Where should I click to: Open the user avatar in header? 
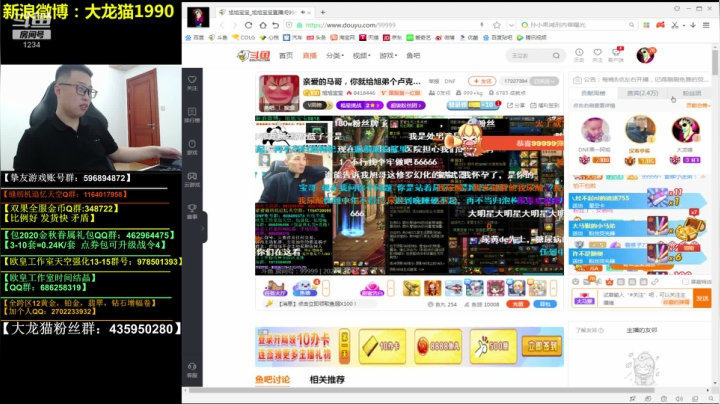coord(646,55)
